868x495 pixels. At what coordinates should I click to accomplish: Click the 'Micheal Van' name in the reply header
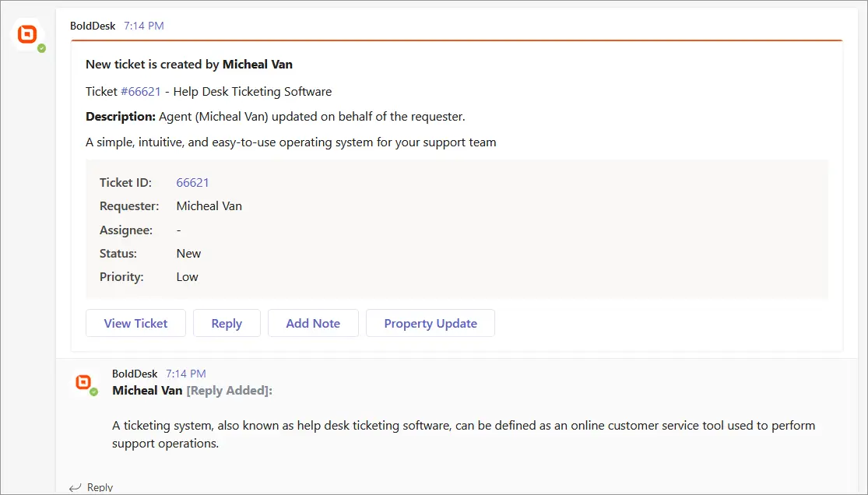[147, 391]
